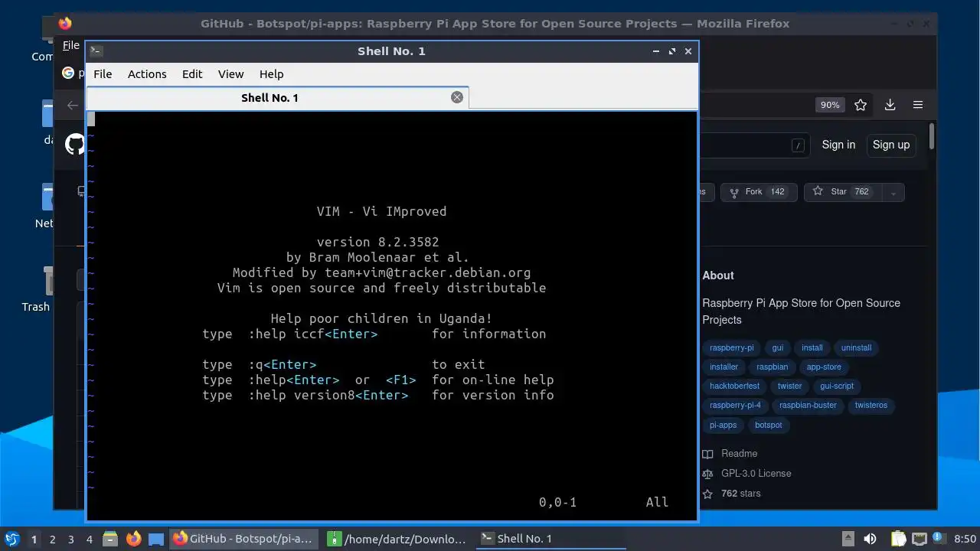Screen dimensions: 980x551
Task: Open Firefox File menu behind terminal
Action: (70, 45)
